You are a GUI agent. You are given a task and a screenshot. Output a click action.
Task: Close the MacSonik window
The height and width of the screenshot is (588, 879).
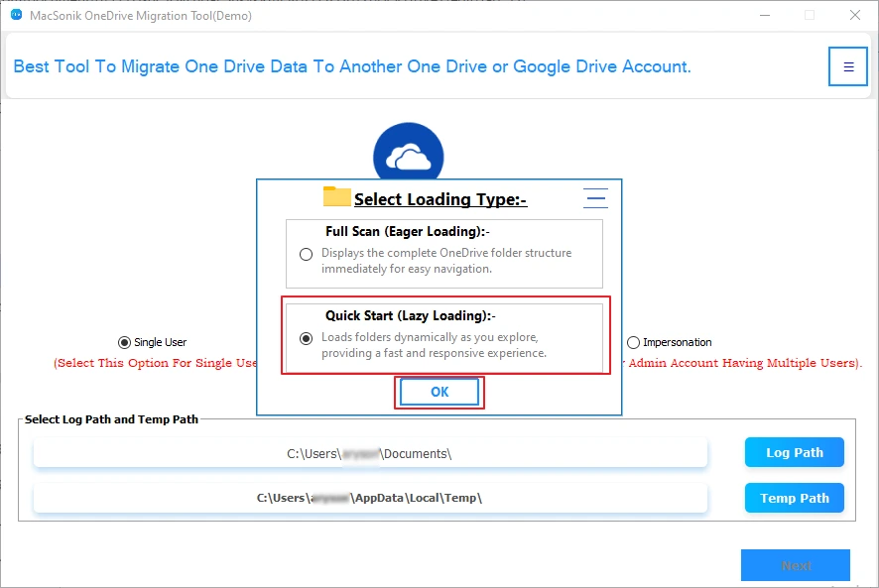coord(854,15)
